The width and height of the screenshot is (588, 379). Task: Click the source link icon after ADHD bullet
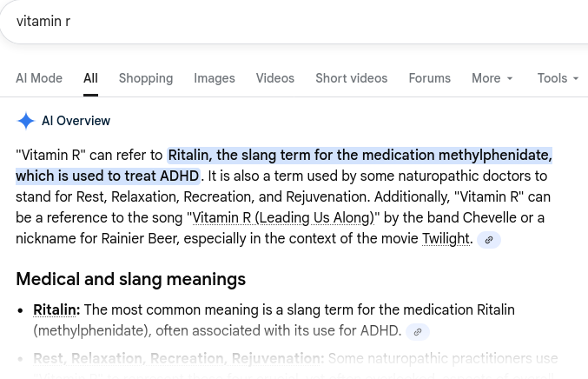419,331
